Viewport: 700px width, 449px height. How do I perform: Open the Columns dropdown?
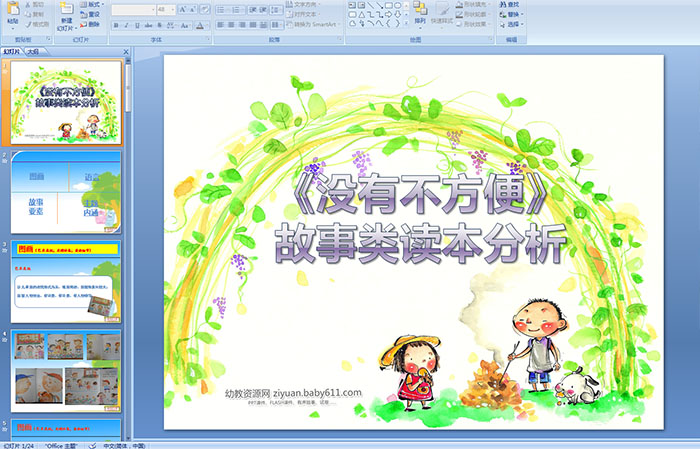(x=276, y=25)
